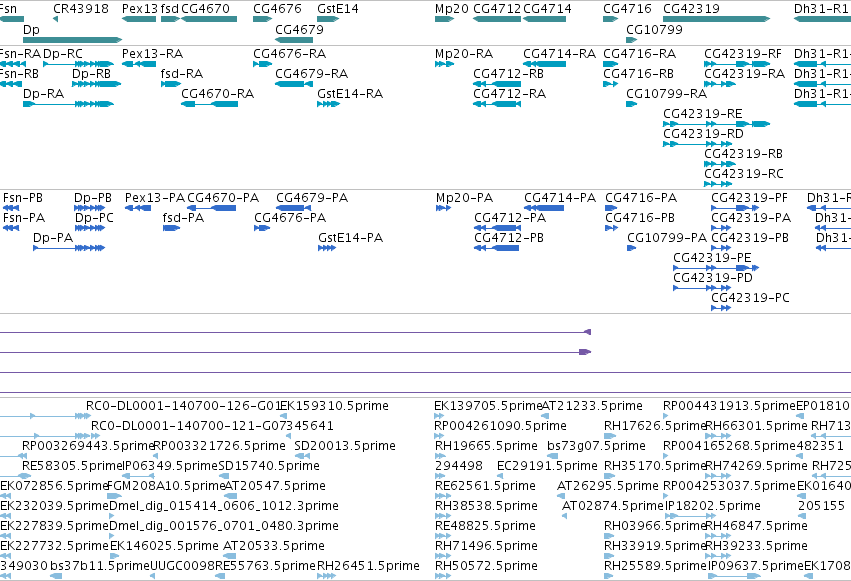Click EST IP18202.5prime
851x581 pixels.
[x=713, y=506]
